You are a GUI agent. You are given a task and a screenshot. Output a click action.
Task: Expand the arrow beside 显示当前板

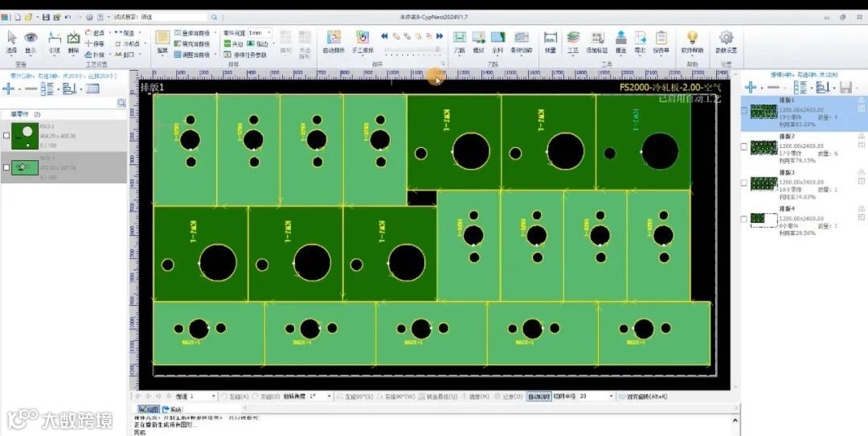click(x=215, y=33)
